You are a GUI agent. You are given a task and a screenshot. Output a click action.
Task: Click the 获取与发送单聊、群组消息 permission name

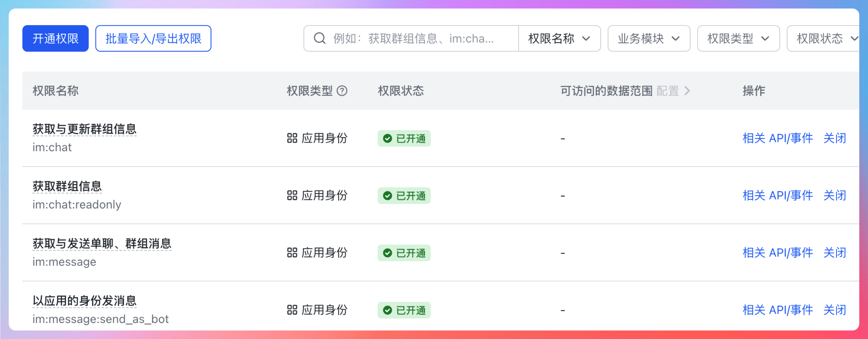tap(102, 244)
